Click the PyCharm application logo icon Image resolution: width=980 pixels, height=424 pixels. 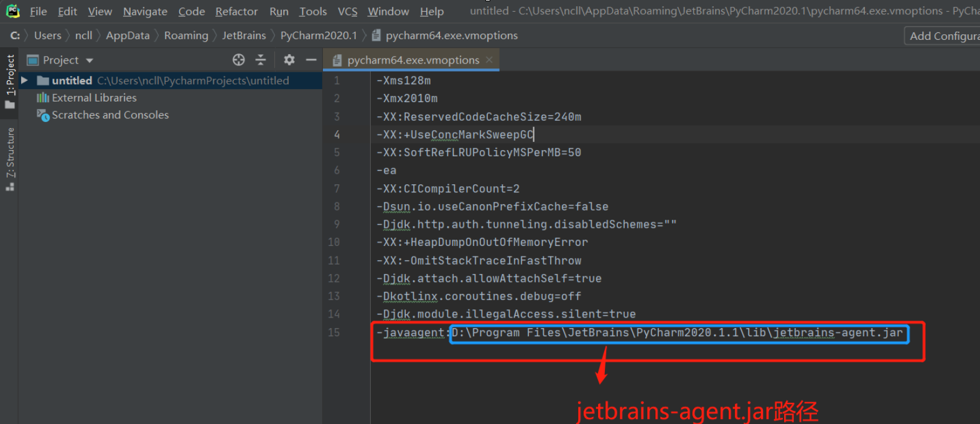(x=12, y=11)
